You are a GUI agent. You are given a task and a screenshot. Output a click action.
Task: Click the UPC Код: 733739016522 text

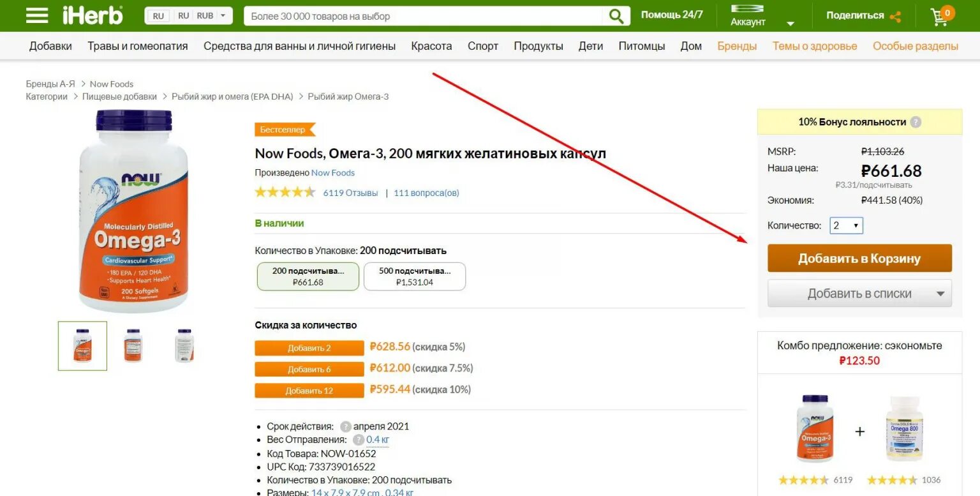pyautogui.click(x=321, y=467)
